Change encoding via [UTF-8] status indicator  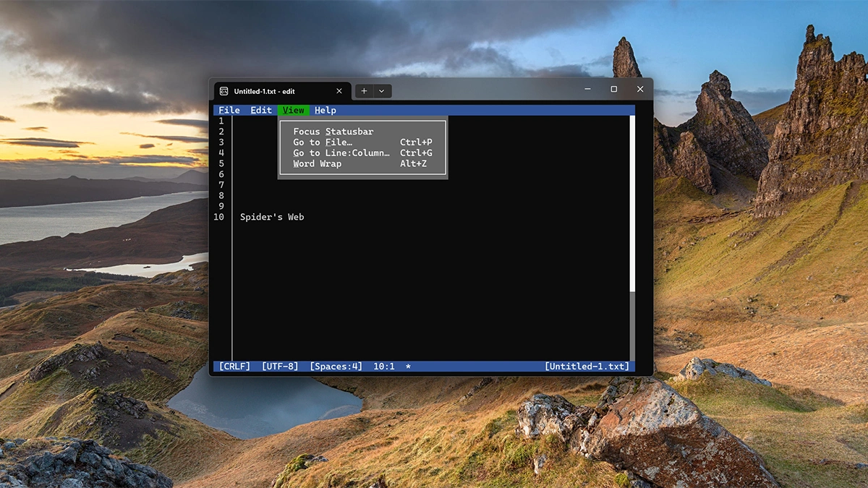point(280,367)
